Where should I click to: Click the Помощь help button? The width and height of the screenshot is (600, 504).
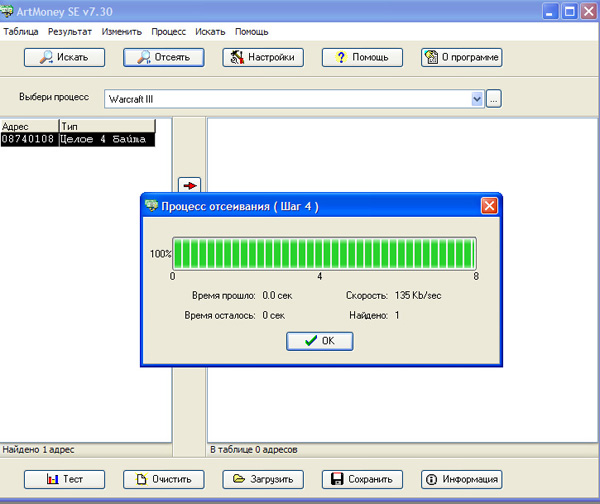[362, 57]
